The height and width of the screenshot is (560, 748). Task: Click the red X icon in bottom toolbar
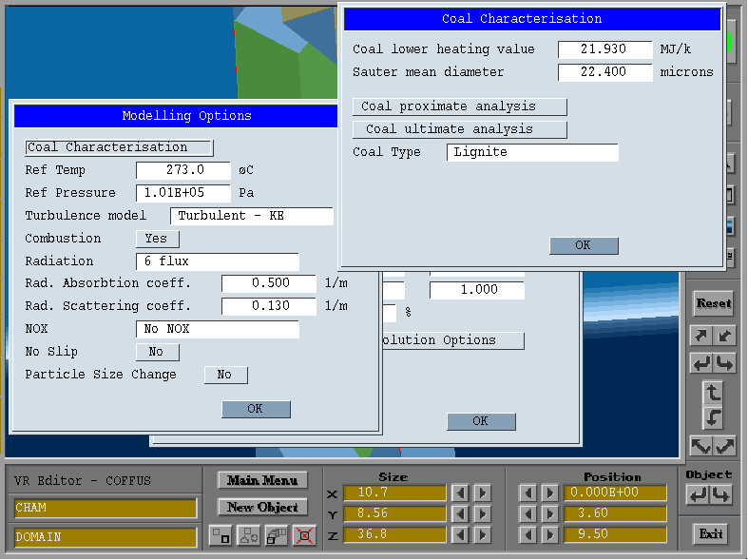[x=304, y=536]
